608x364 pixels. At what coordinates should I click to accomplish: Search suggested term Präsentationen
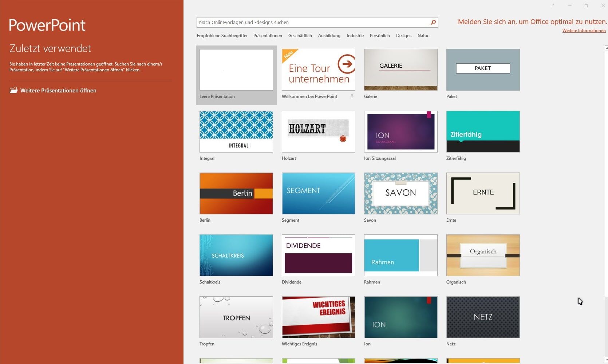268,36
